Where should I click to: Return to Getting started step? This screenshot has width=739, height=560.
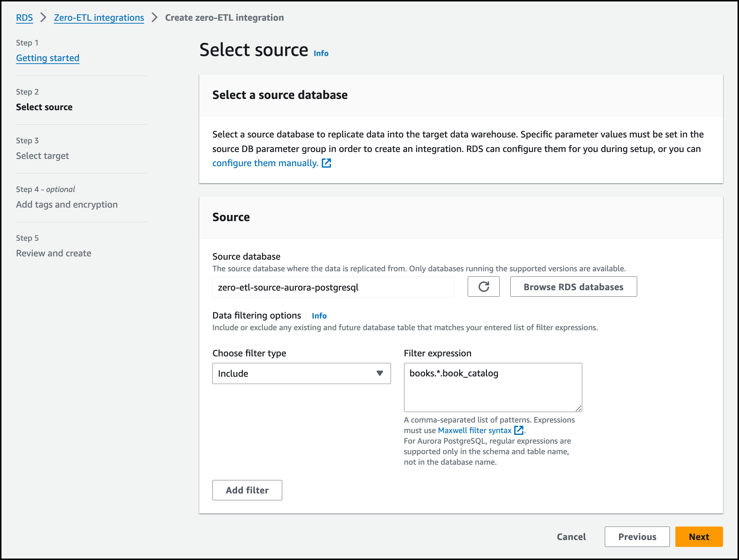pos(48,58)
